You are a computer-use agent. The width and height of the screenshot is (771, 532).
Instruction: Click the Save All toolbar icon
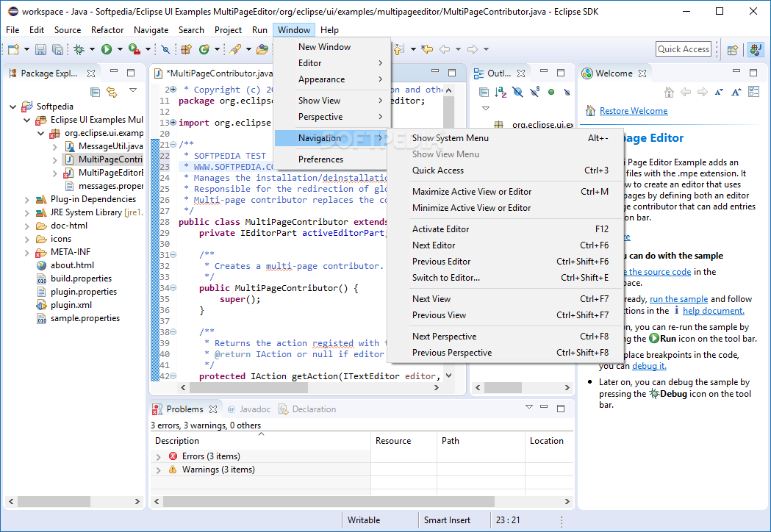[x=57, y=49]
